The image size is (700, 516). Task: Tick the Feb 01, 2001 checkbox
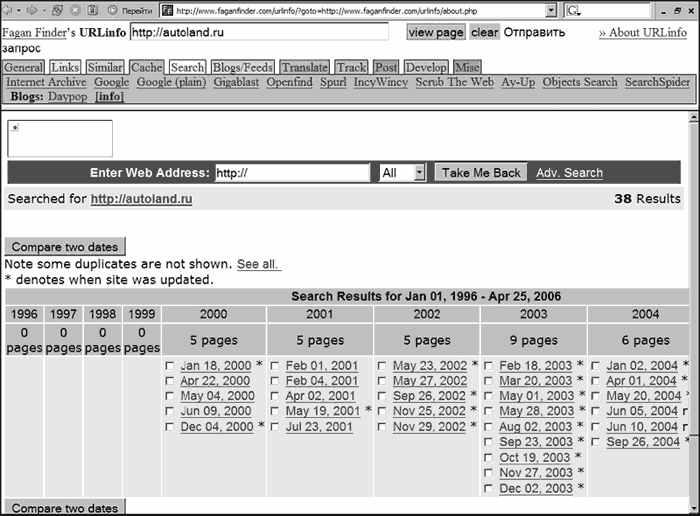276,366
